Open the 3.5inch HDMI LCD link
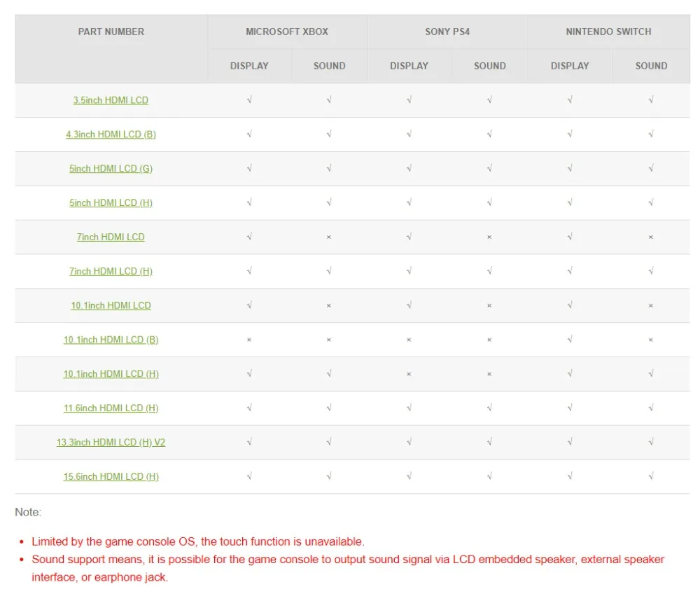The image size is (700, 594). [x=111, y=100]
